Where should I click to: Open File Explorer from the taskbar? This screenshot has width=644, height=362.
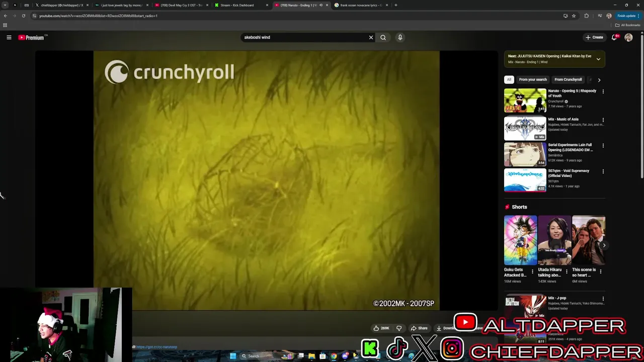pos(311,356)
